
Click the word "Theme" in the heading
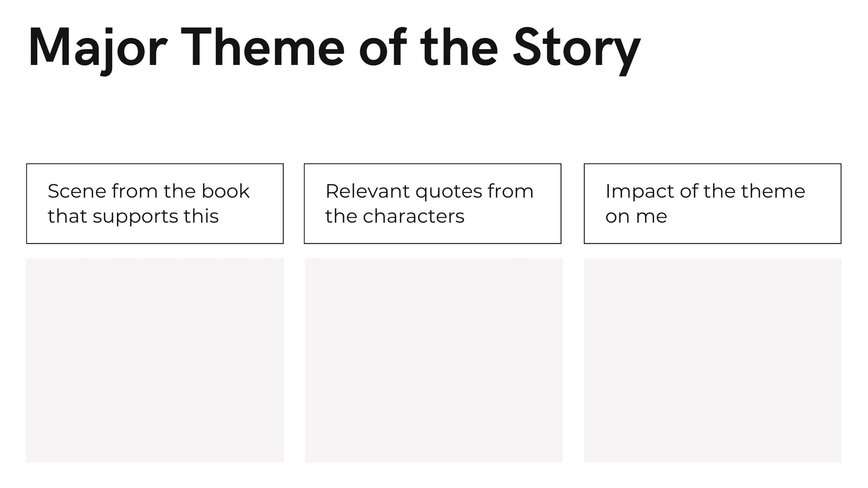263,48
